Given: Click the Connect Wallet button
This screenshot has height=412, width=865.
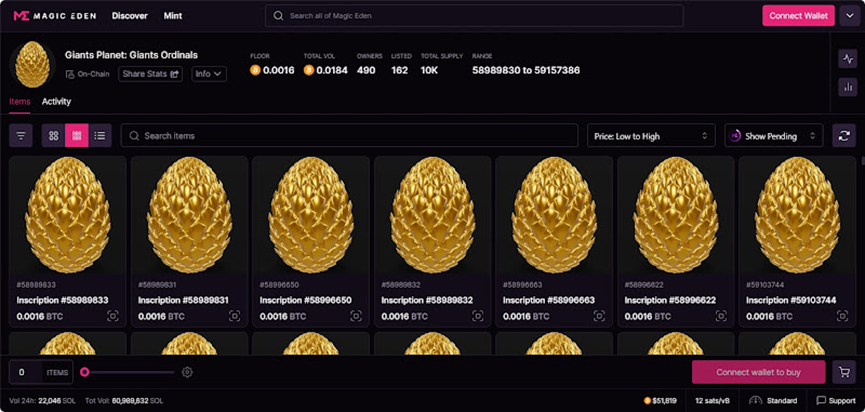Looking at the screenshot, I should click(x=798, y=16).
